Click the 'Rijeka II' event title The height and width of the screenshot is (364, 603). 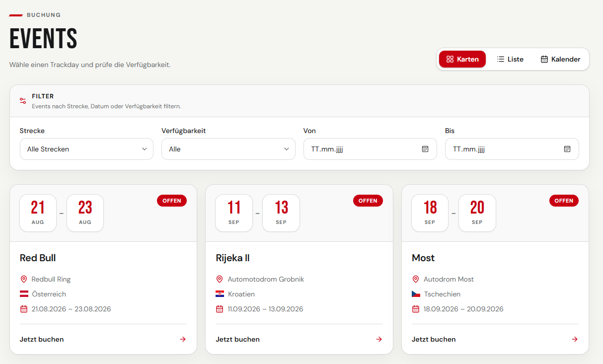point(232,258)
